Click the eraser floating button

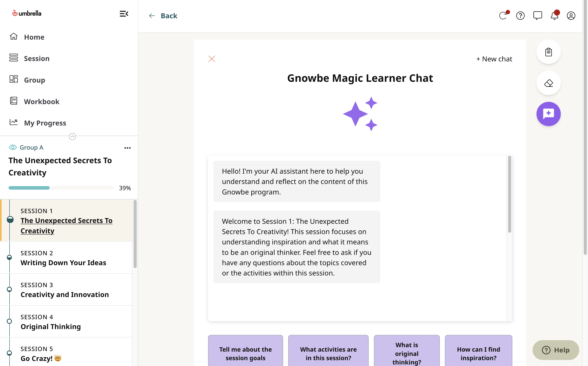[548, 83]
